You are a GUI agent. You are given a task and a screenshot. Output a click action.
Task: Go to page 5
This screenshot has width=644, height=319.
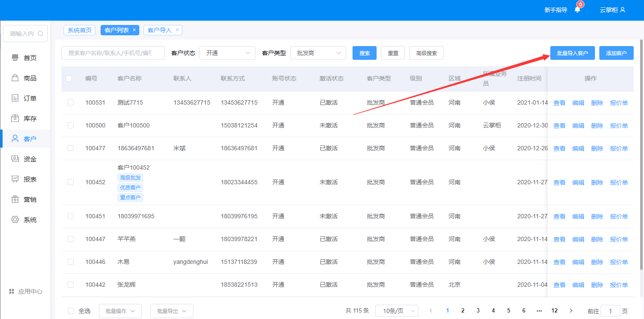509,311
